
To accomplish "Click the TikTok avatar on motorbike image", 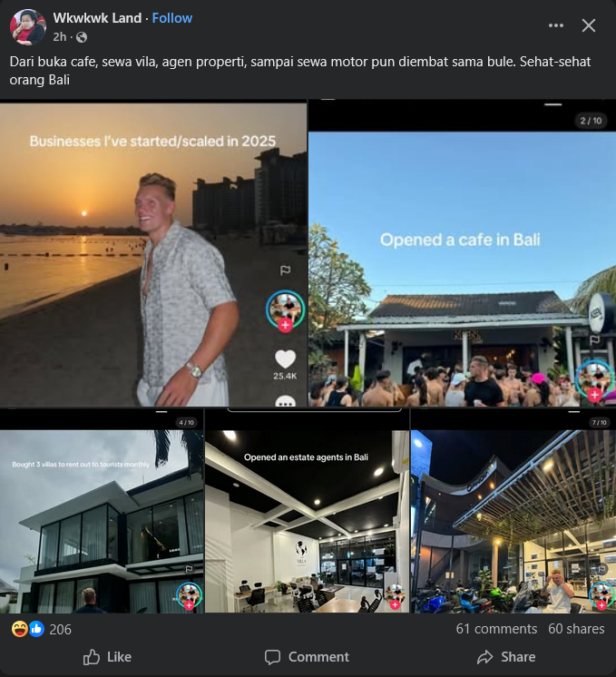I will (x=601, y=594).
